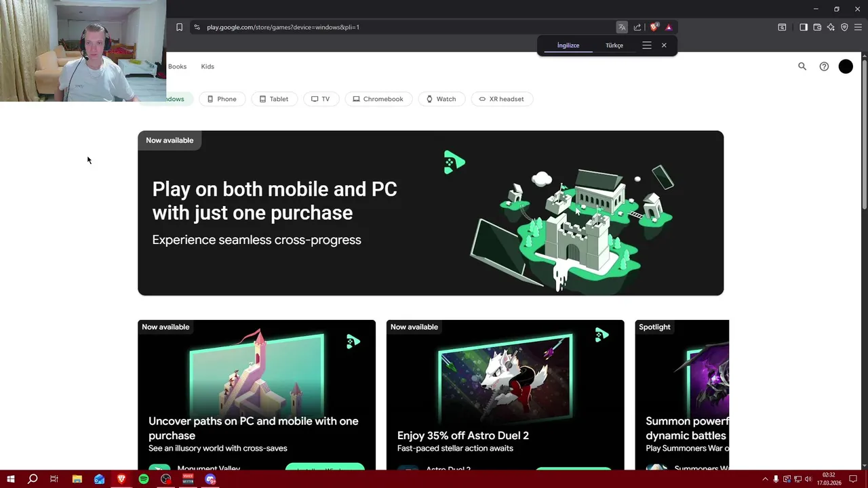Open the Brave VPN shield icon
868x488 pixels.
coord(844,27)
